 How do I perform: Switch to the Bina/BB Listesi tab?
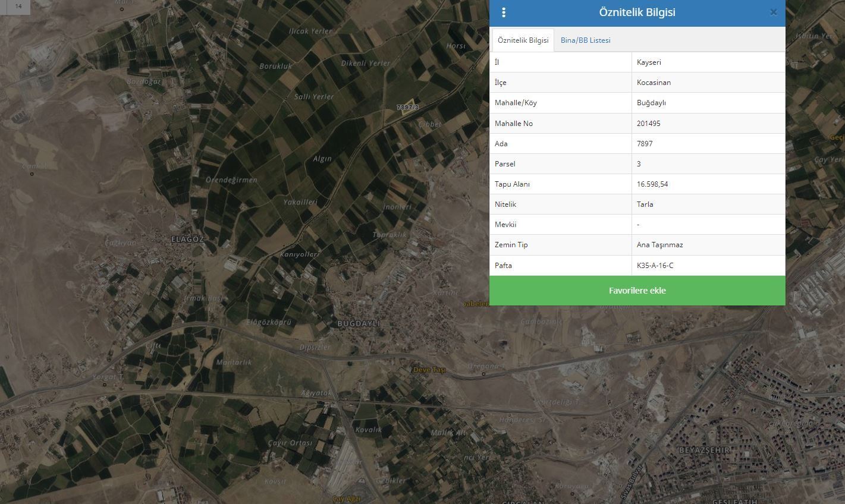coord(585,40)
